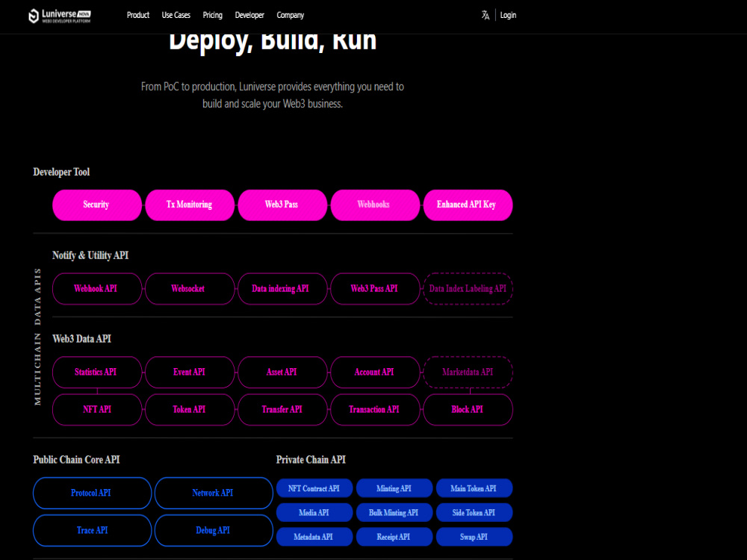
Task: Open the Use Cases menu
Action: pyautogui.click(x=176, y=15)
